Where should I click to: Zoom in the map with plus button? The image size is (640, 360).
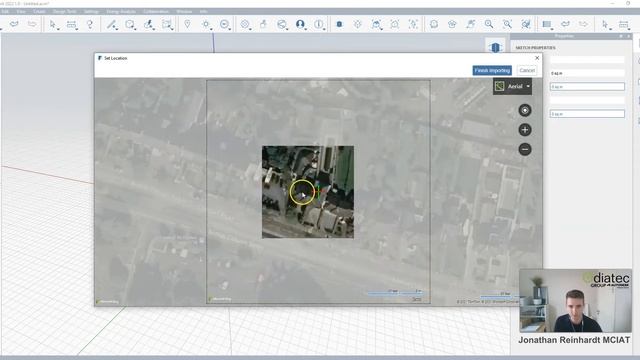(525, 130)
